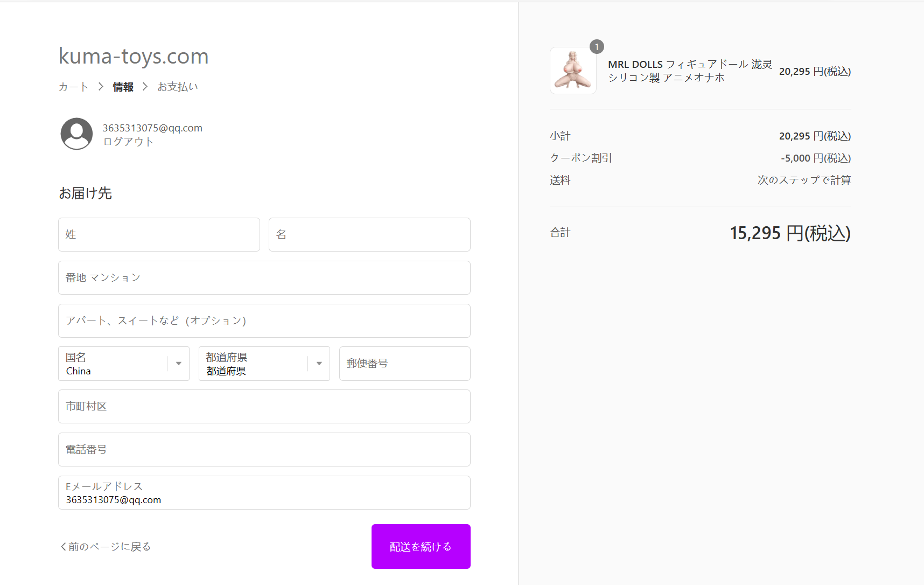Click the 小計 subtotal label
This screenshot has width=924, height=585.
[x=560, y=136]
